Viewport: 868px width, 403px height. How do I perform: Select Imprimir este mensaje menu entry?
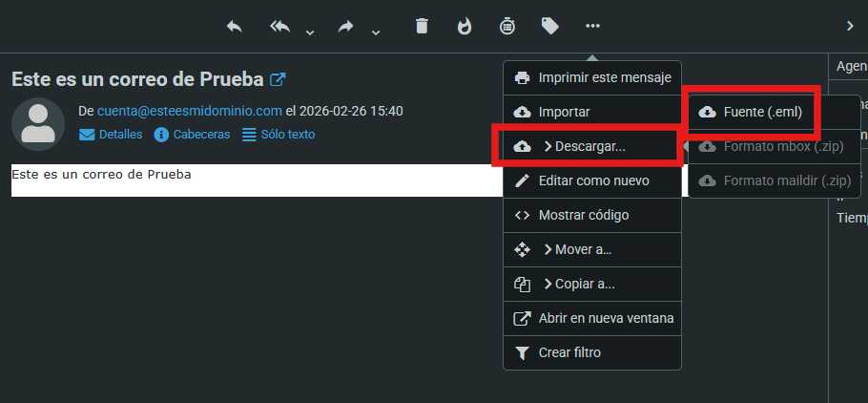[605, 77]
